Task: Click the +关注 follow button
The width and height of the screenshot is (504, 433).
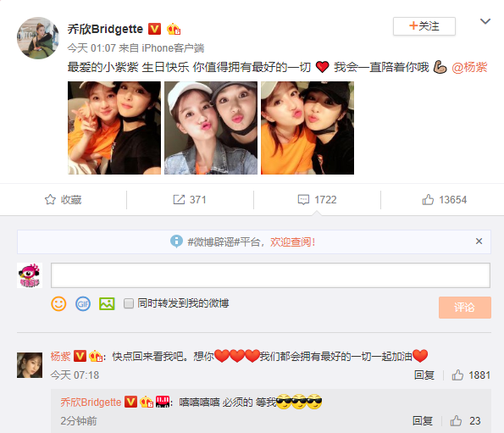Action: coord(424,26)
